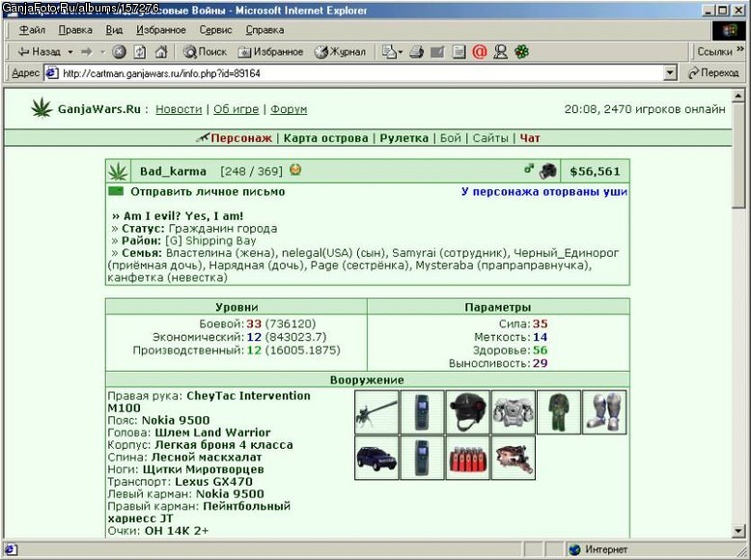Click the Рулетка navigation link
Viewport: 751px width, 560px height.
(x=403, y=138)
